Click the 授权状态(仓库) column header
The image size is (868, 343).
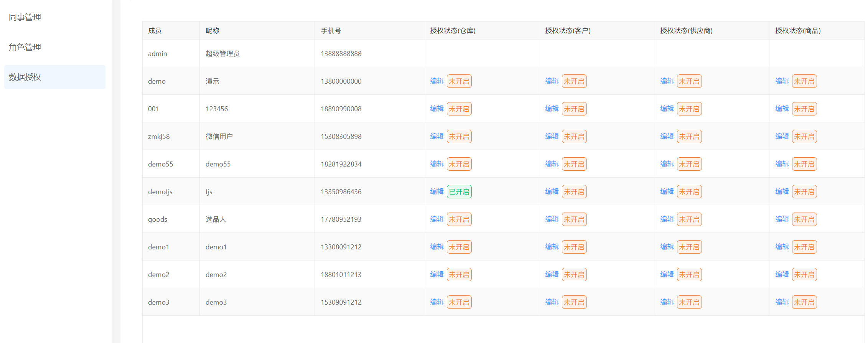coord(453,31)
